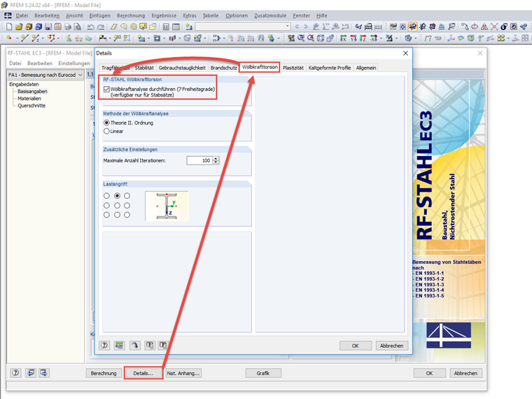Switch to the Allgemein tab
Viewport: 532px width, 399px height.
pos(365,68)
